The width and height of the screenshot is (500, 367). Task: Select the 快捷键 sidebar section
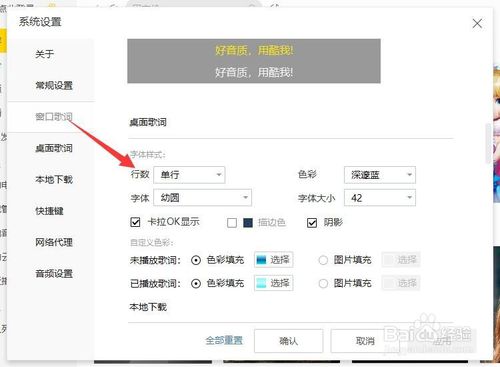[x=49, y=211]
